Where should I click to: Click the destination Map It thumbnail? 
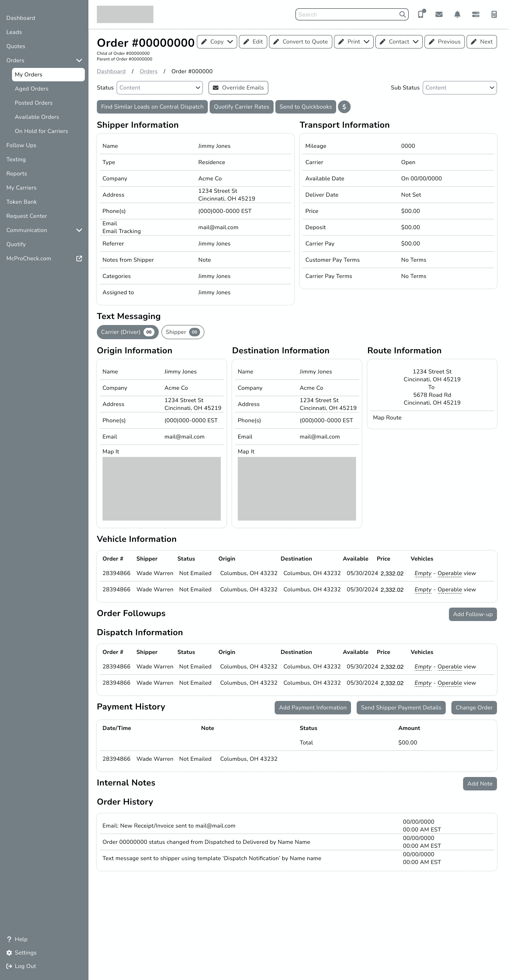(x=297, y=489)
